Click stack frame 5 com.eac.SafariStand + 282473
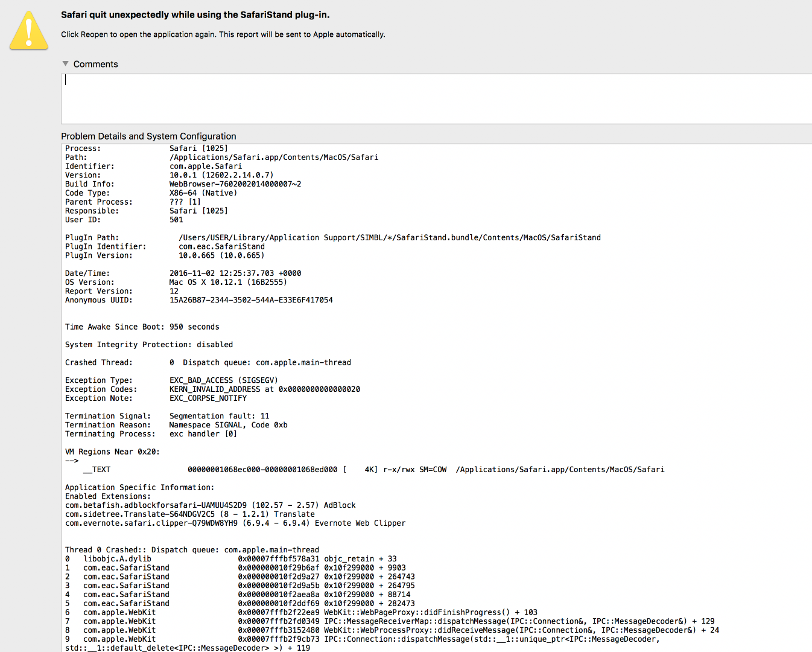The image size is (812, 652). 240,604
